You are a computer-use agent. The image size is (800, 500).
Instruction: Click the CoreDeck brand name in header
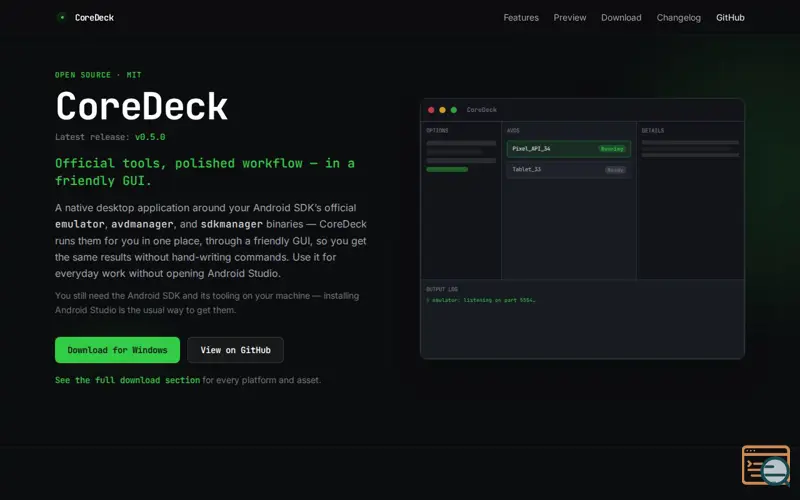(94, 17)
